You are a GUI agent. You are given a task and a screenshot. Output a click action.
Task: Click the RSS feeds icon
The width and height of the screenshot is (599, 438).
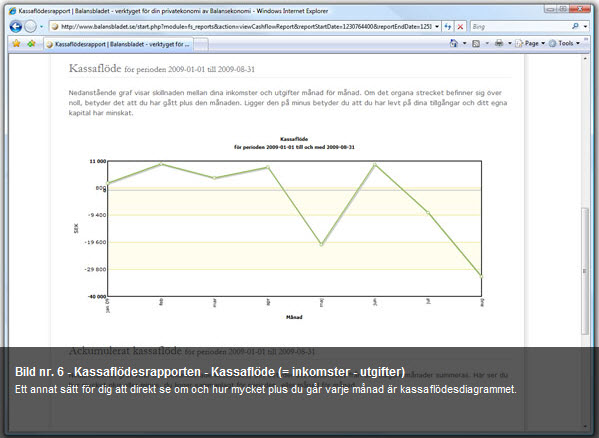476,44
